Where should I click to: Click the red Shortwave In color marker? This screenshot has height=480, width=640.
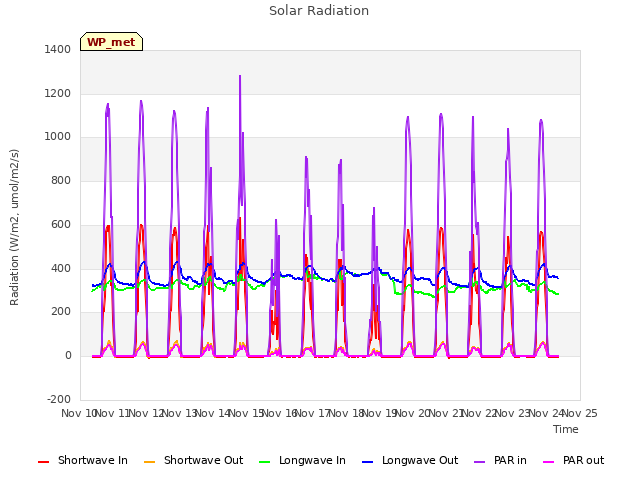44,462
